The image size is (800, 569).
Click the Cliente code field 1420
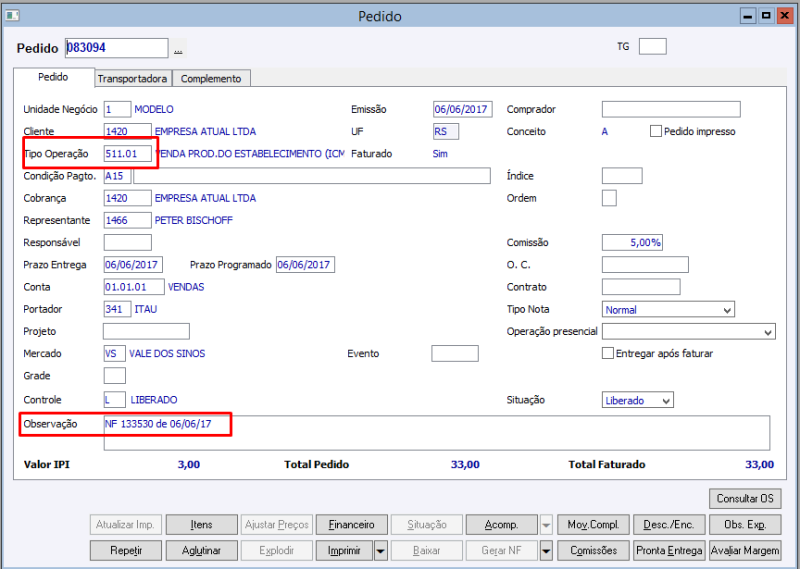coord(128,132)
